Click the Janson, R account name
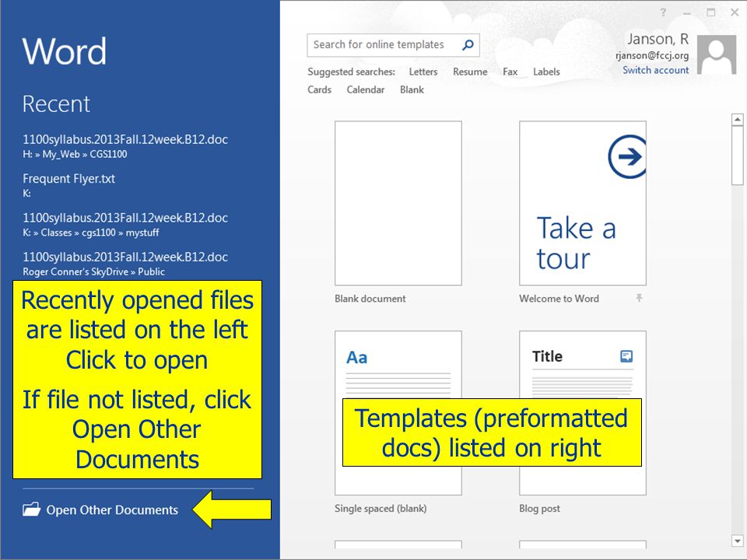This screenshot has width=747, height=560. [x=658, y=39]
